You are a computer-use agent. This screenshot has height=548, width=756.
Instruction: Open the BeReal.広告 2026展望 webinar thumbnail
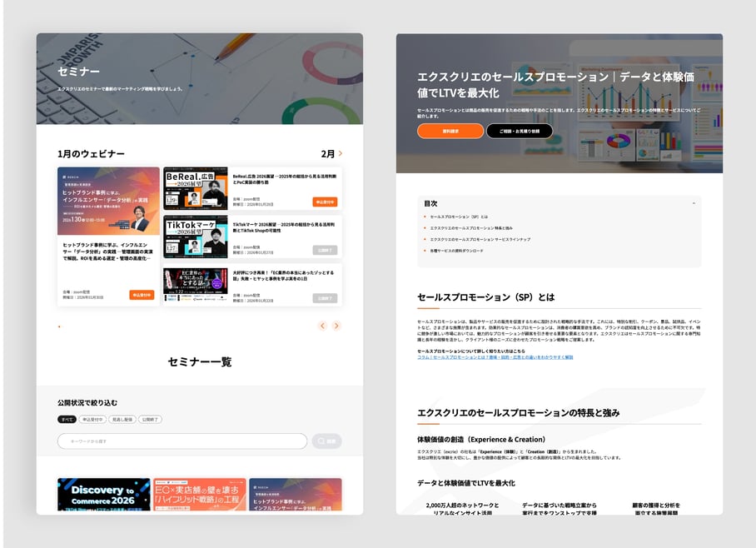(195, 190)
